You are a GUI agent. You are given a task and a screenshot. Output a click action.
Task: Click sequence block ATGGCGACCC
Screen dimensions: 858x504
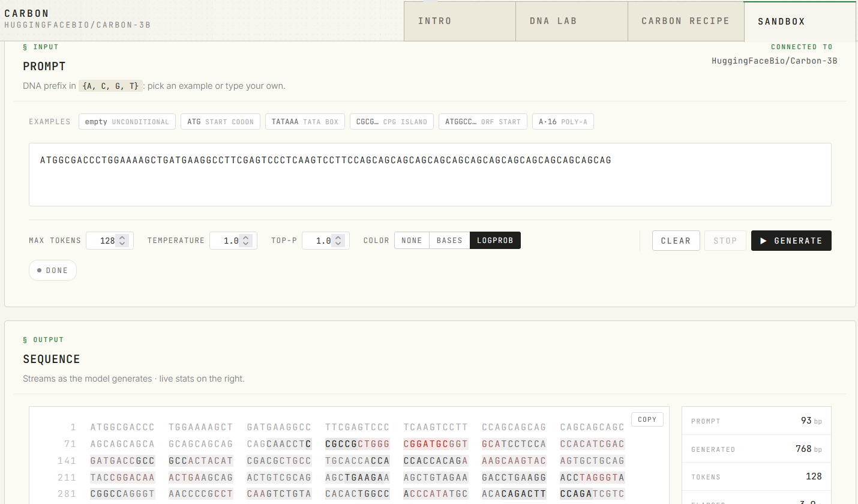click(x=122, y=427)
